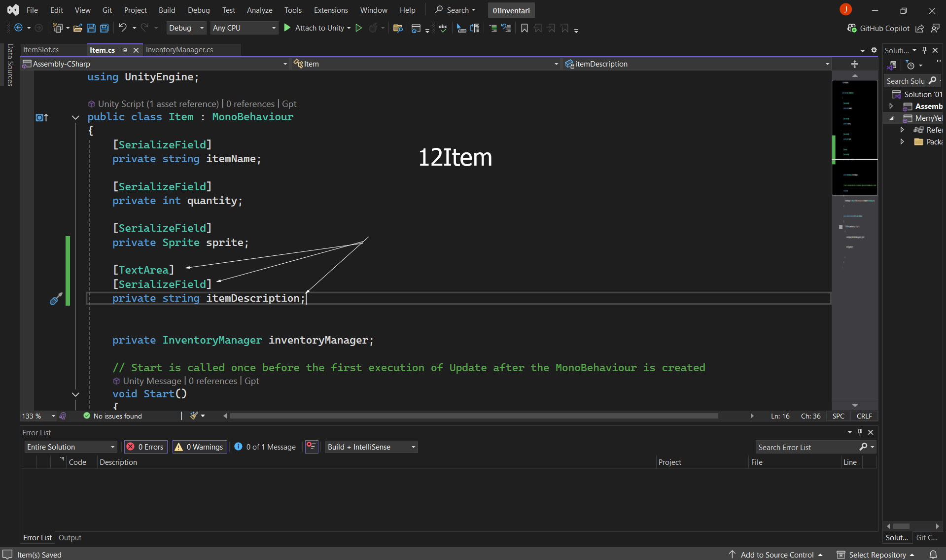Click the Attach to Unity button
The image size is (946, 560).
[317, 28]
